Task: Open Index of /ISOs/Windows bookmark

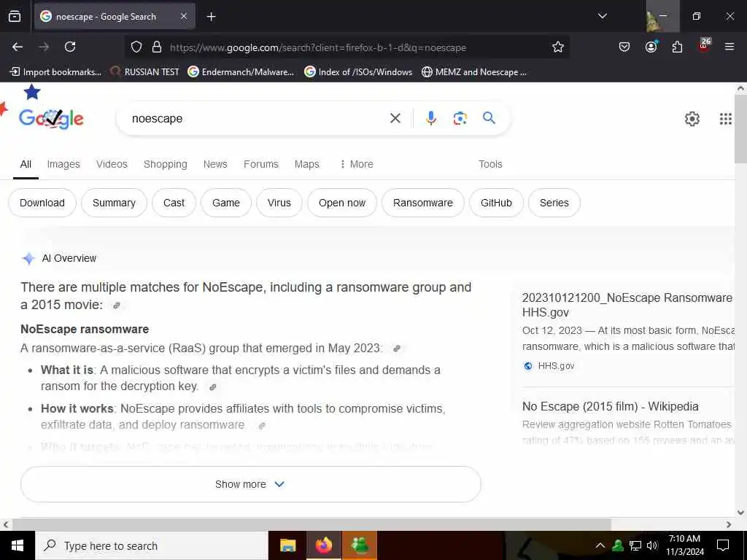Action: click(358, 72)
